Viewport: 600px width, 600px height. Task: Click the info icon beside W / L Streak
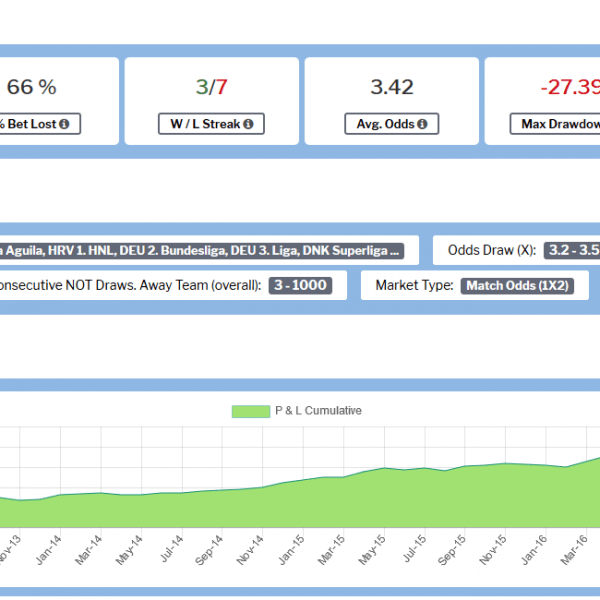[248, 124]
